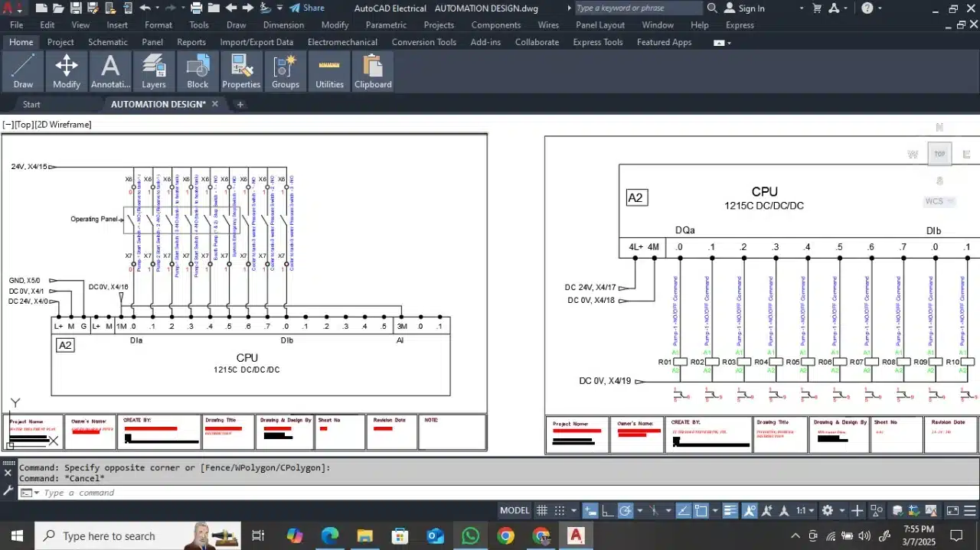
Task: Click the Windows Start button
Action: pyautogui.click(x=16, y=535)
